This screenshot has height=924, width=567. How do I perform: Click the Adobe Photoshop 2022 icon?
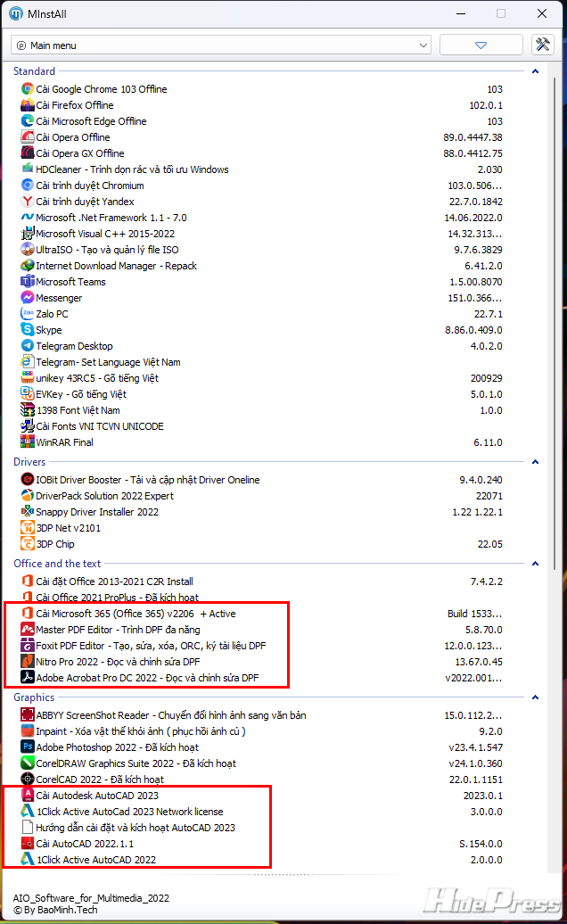28,747
